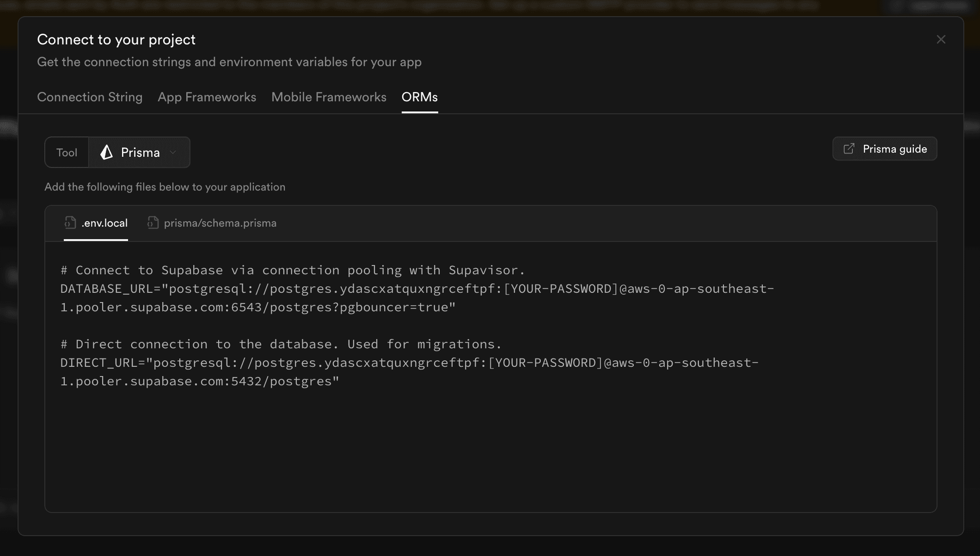The height and width of the screenshot is (556, 980).
Task: Switch to prisma/schema.prisma file tab
Action: click(212, 223)
